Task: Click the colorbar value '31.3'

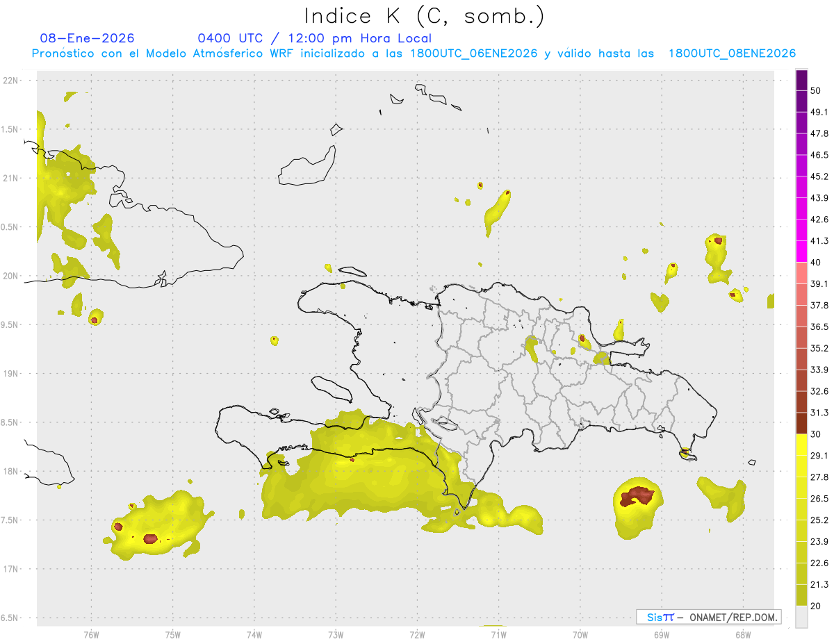Action: point(819,413)
